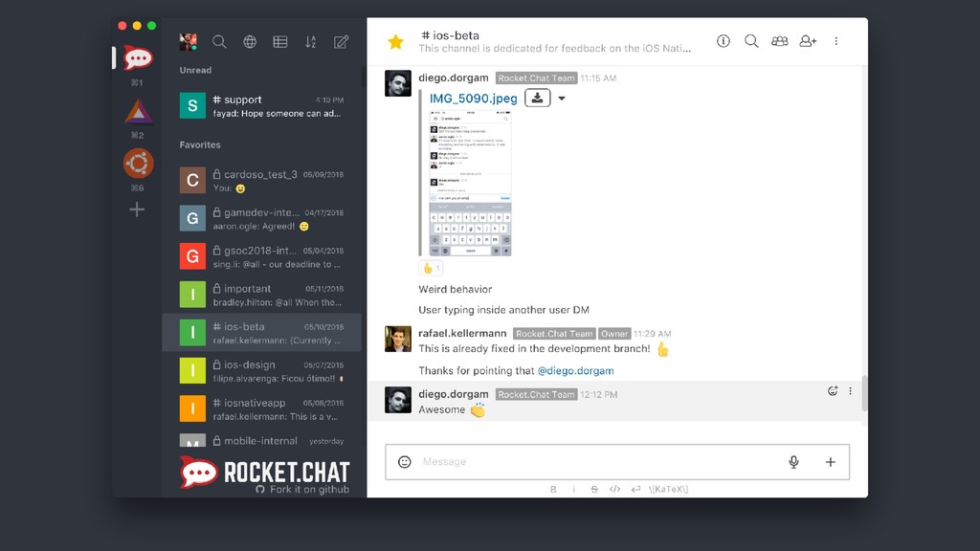Add a new server with plus icon
The width and height of the screenshot is (980, 551).
click(137, 209)
